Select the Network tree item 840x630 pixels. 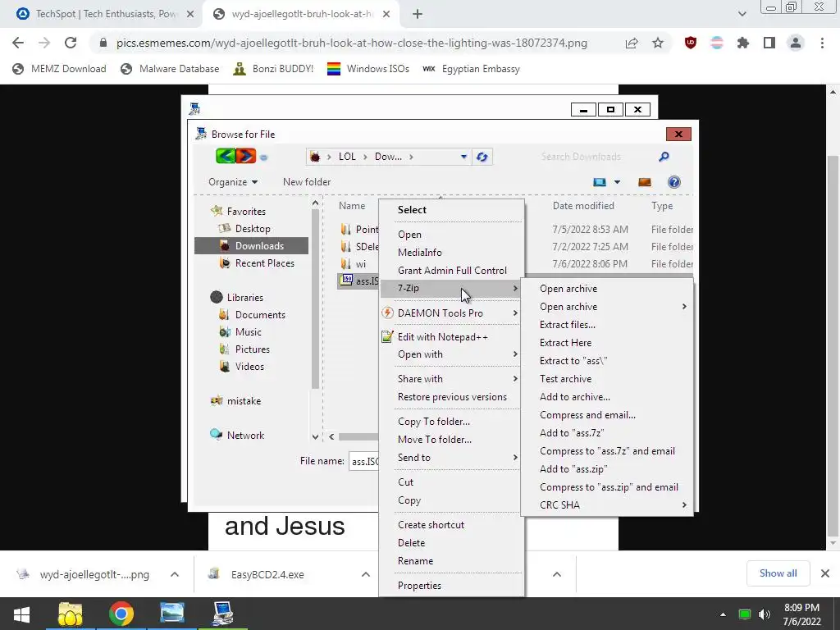[245, 436]
